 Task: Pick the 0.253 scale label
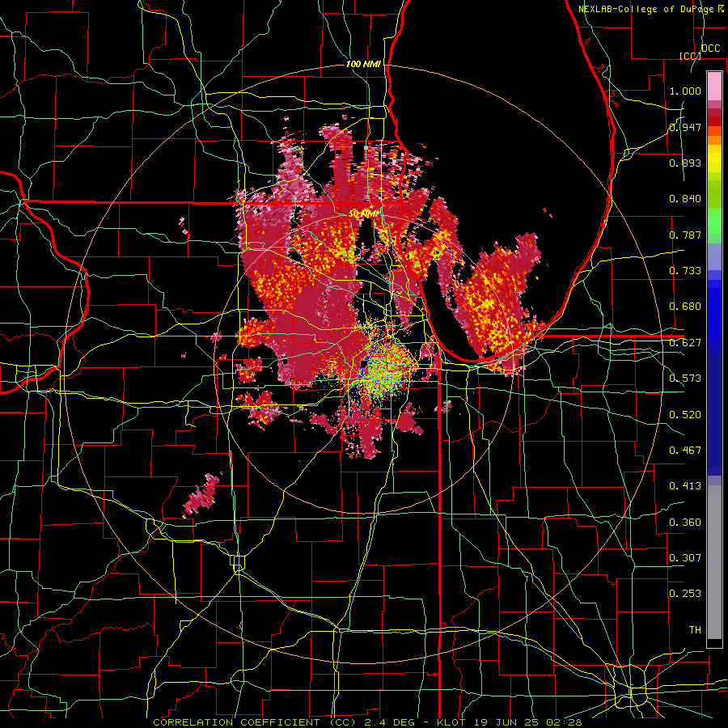(x=685, y=594)
